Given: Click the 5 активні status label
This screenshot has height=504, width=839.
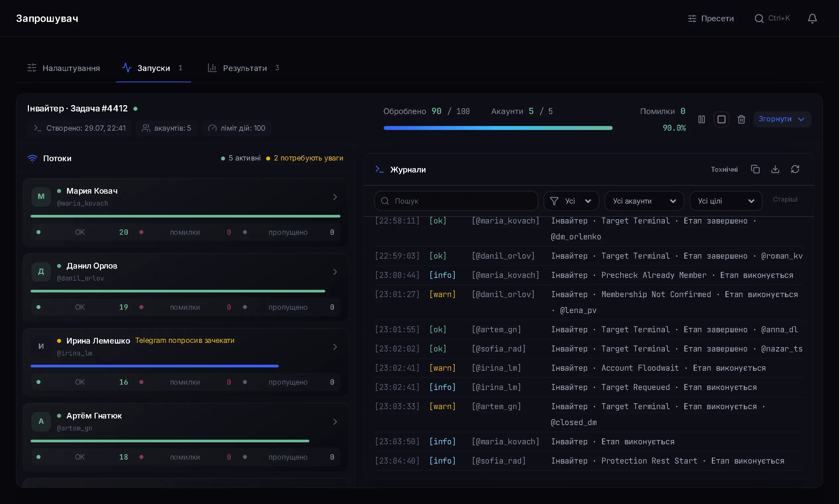Looking at the screenshot, I should pyautogui.click(x=241, y=158).
